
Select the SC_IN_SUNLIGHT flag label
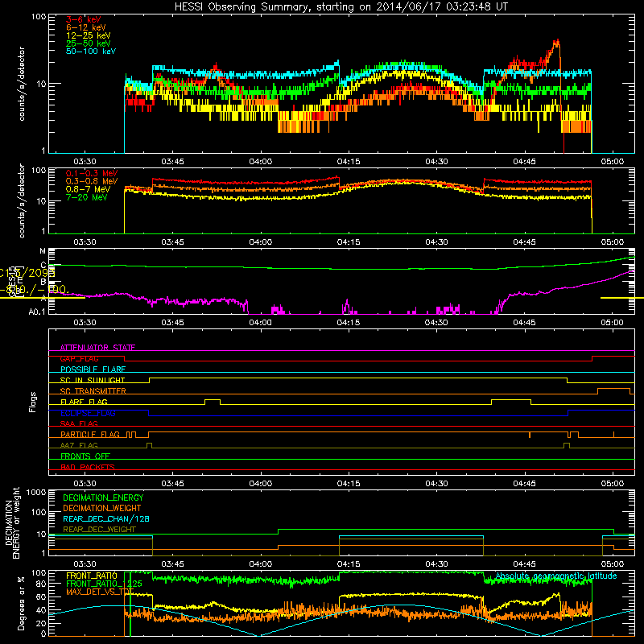pyautogui.click(x=93, y=380)
